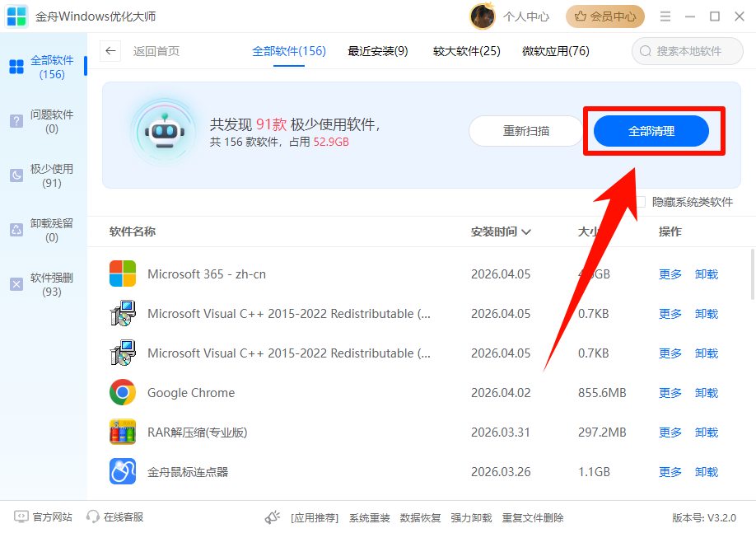Click the back arrow beside 返回首页
The height and width of the screenshot is (533, 756).
(110, 50)
